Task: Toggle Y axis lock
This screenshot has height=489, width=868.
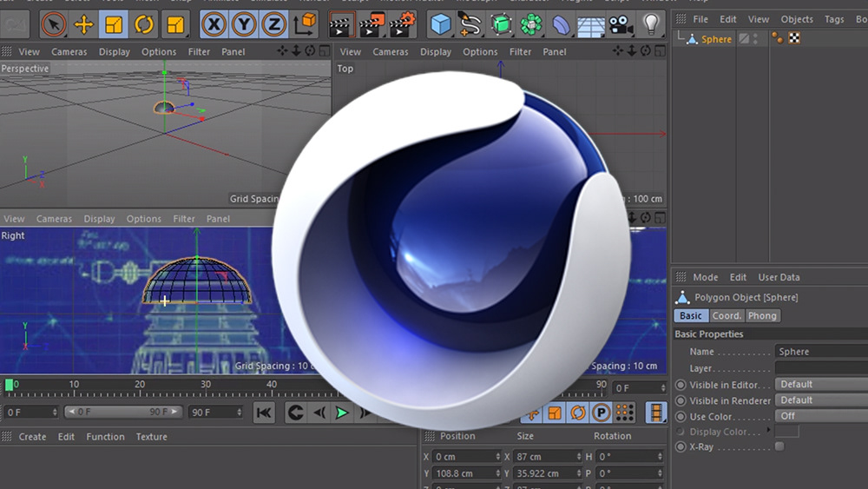Action: 244,24
